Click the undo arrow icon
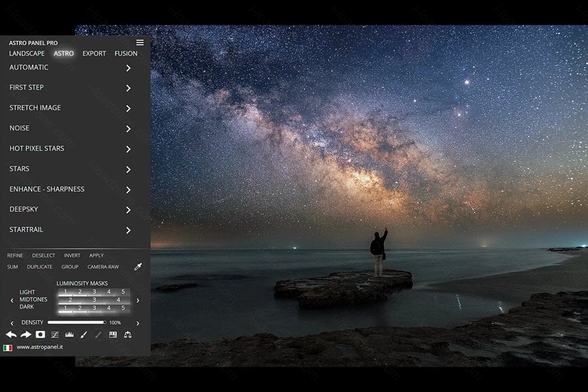 [11, 335]
